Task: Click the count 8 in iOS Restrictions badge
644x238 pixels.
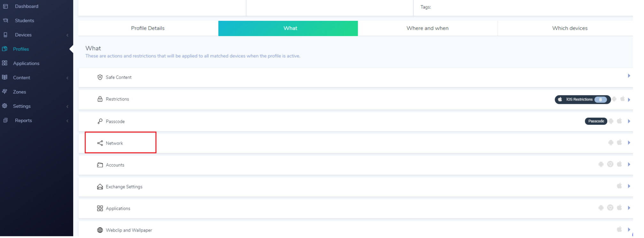Action: coord(601,99)
